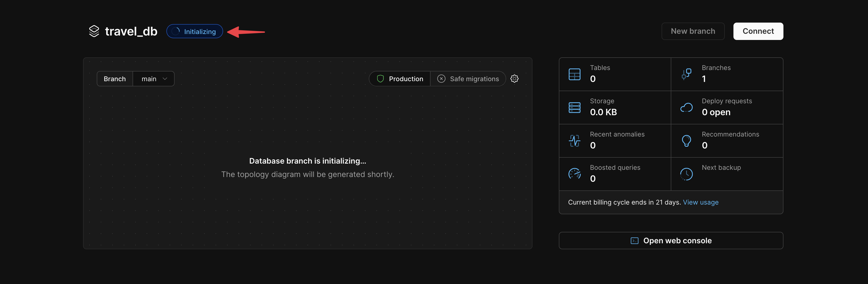The image size is (868, 284).
Task: Click the database stack icon beside travel_db
Action: tap(94, 31)
